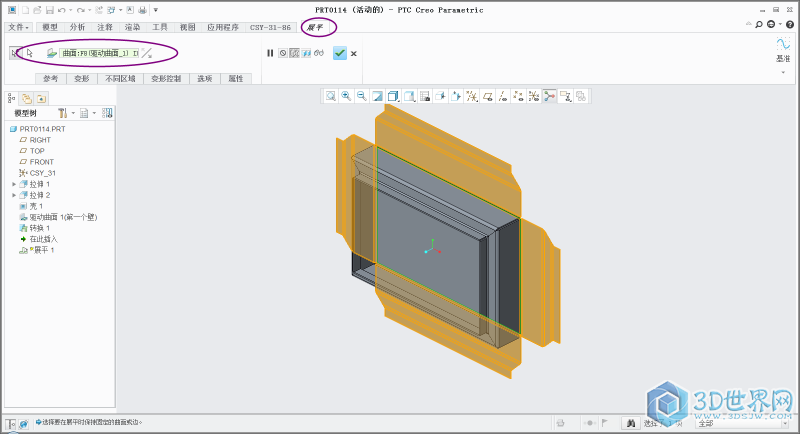
Task: Switch to the model tree navigator tab
Action: click(x=12, y=98)
